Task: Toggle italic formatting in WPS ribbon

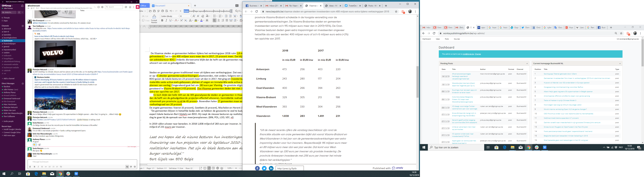Action: (x=166, y=20)
